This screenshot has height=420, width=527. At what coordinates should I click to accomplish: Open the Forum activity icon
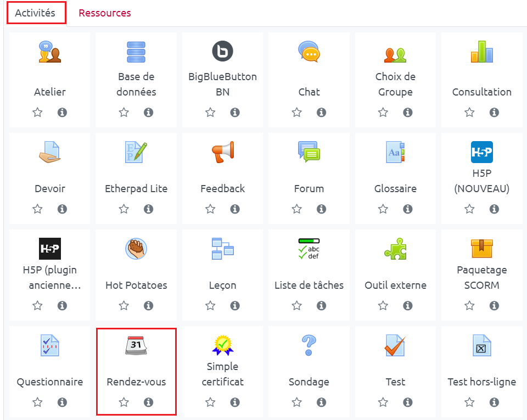(x=309, y=152)
